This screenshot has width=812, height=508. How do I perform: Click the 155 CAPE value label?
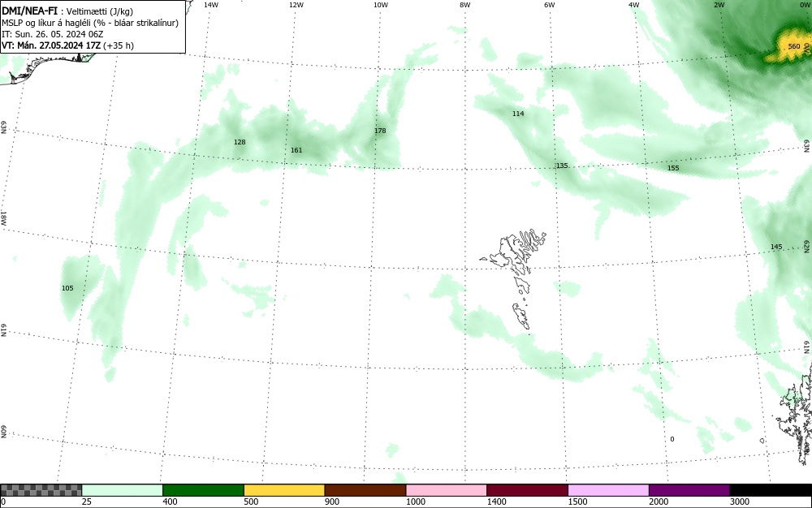point(673,169)
